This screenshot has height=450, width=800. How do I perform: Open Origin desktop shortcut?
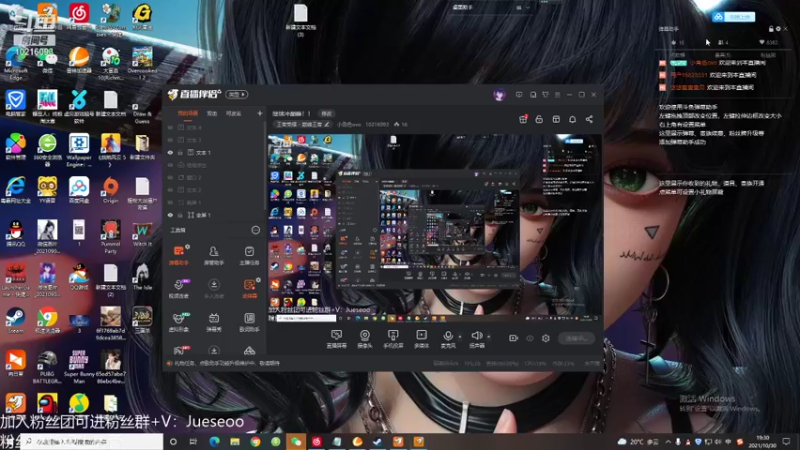(110, 190)
